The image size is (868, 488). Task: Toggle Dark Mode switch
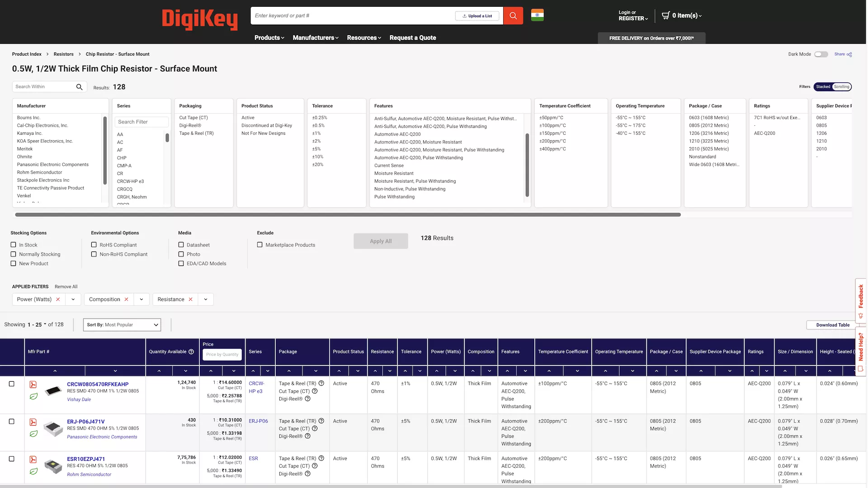coord(821,54)
